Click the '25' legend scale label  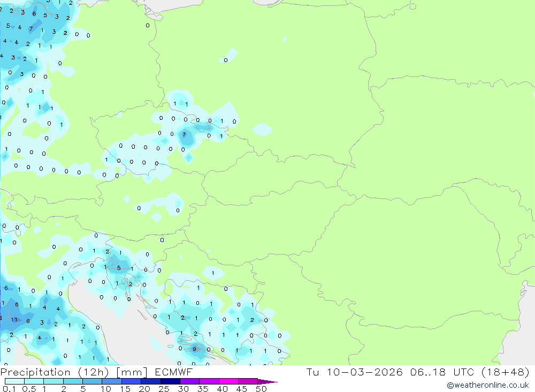[164, 389]
